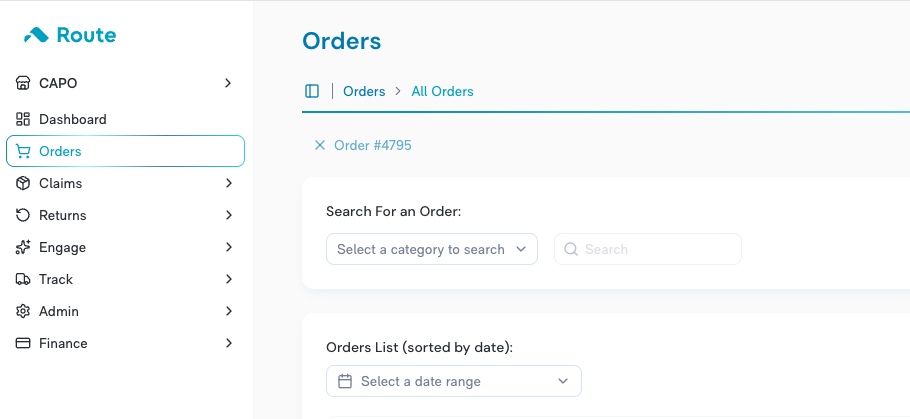The width and height of the screenshot is (910, 419).
Task: Expand the CAPO merchant chevron
Action: pos(228,83)
